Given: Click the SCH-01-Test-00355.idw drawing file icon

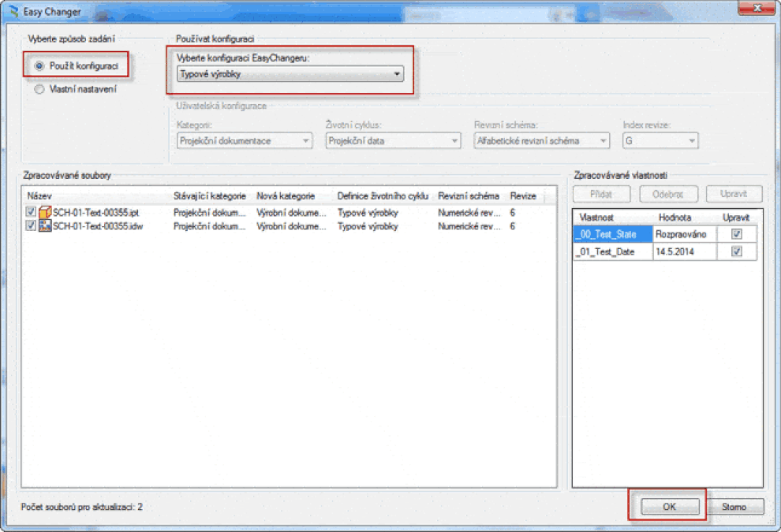Looking at the screenshot, I should [45, 226].
